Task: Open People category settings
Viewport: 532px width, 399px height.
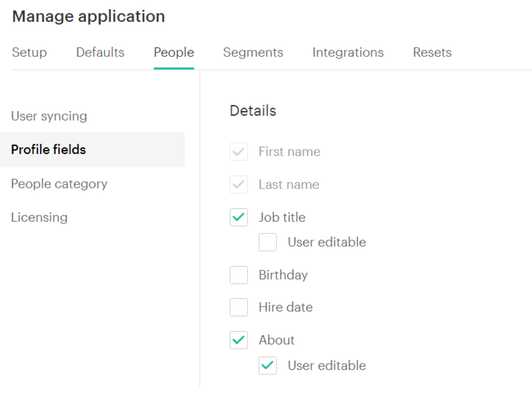Action: click(59, 184)
